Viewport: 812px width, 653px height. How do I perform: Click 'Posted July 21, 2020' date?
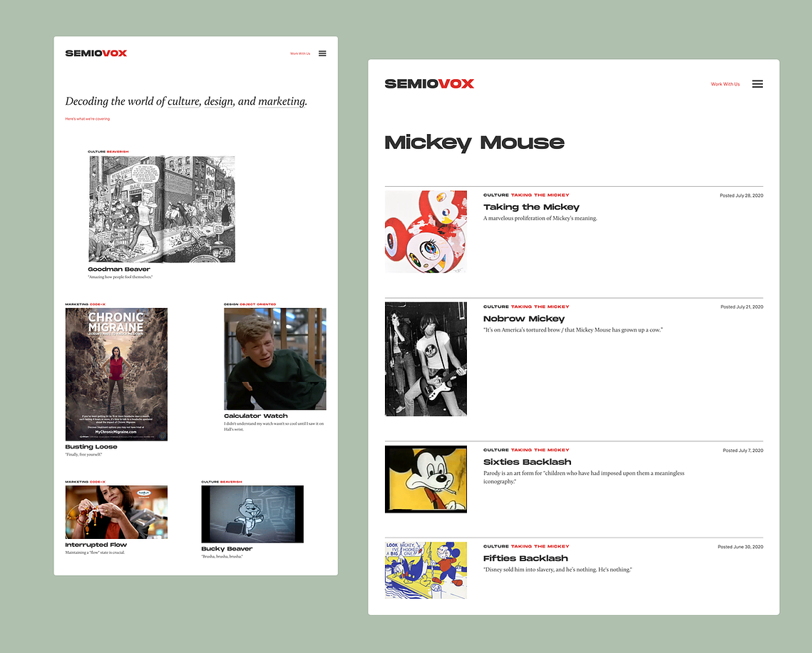[741, 307]
